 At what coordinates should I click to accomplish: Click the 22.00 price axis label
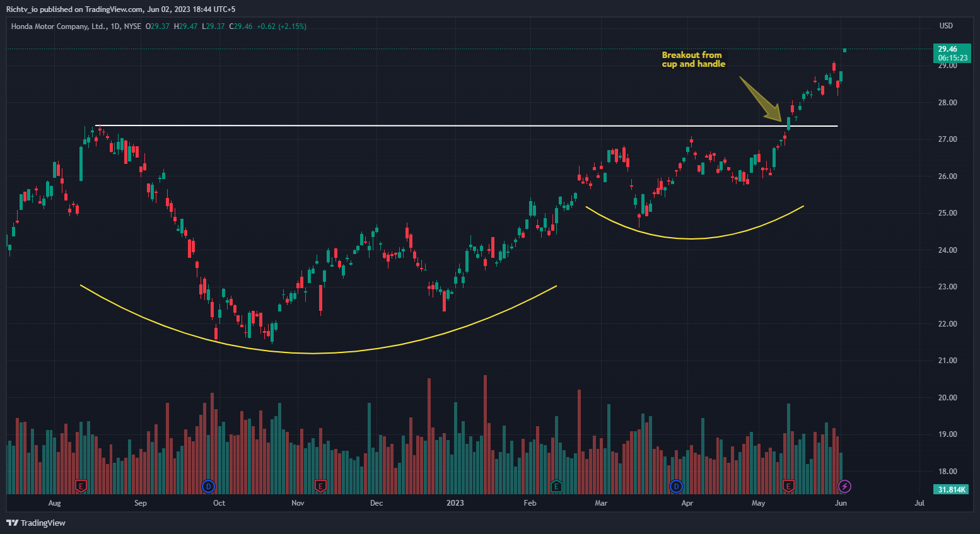947,324
